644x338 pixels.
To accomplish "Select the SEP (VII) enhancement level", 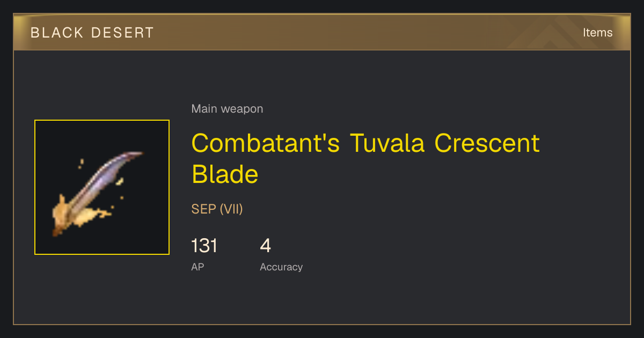I will coord(217,209).
